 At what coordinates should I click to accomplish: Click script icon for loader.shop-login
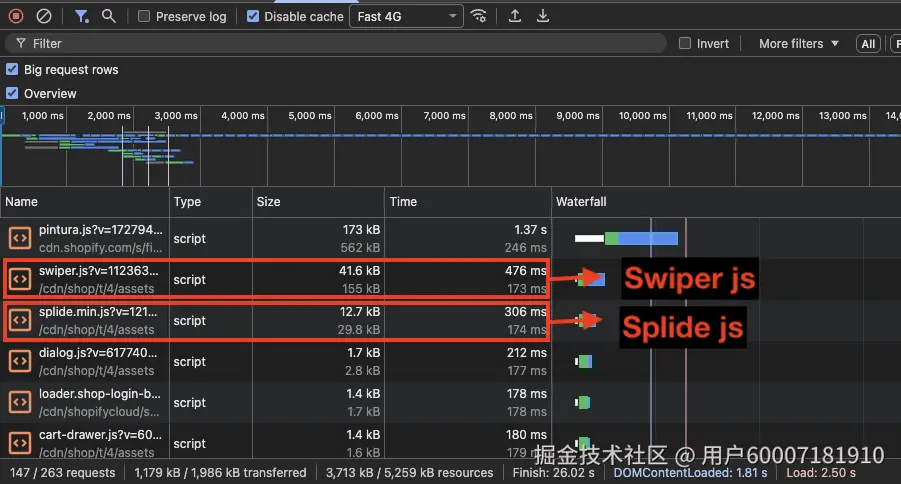(x=20, y=402)
